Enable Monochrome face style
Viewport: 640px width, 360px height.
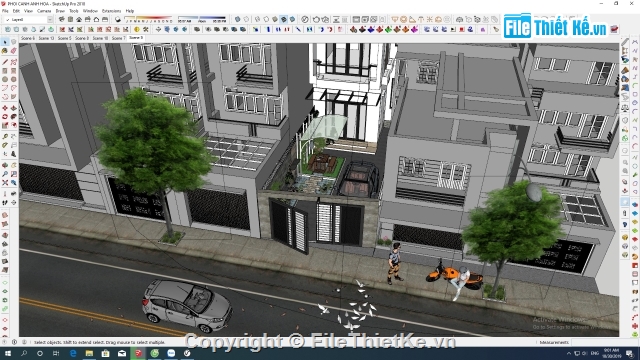pos(292,19)
